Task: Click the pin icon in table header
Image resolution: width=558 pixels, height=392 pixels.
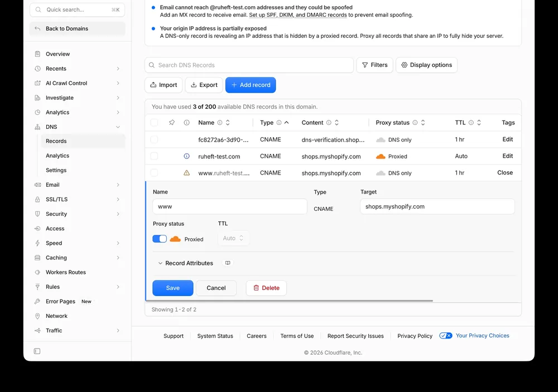Action: tap(172, 123)
